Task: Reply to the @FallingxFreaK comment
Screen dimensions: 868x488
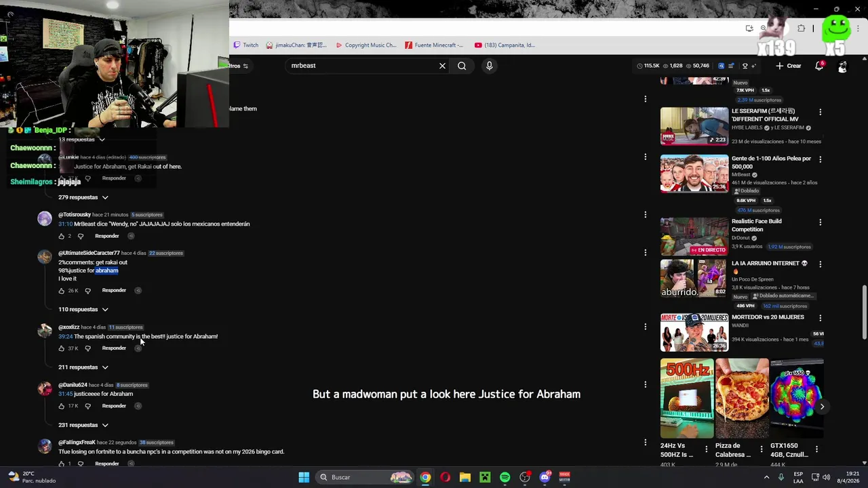Action: tap(106, 464)
